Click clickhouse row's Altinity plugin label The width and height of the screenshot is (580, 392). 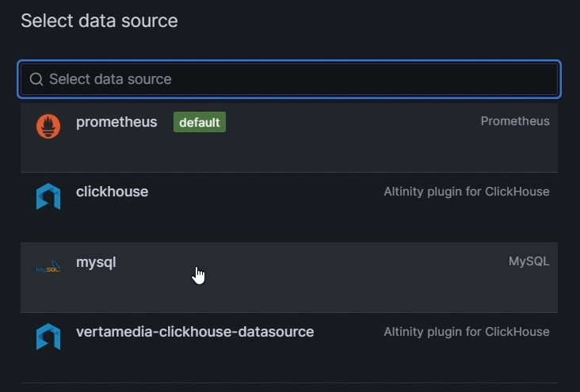point(467,192)
